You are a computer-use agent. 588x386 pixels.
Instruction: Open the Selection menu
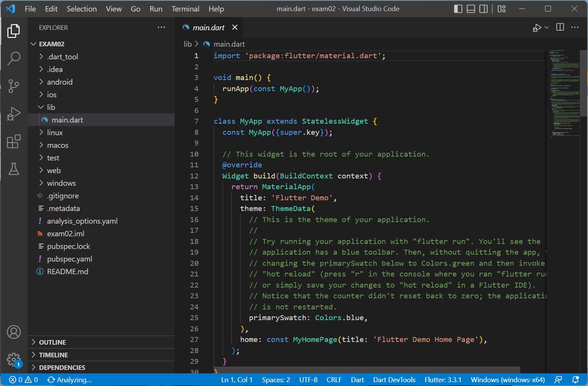pos(82,9)
